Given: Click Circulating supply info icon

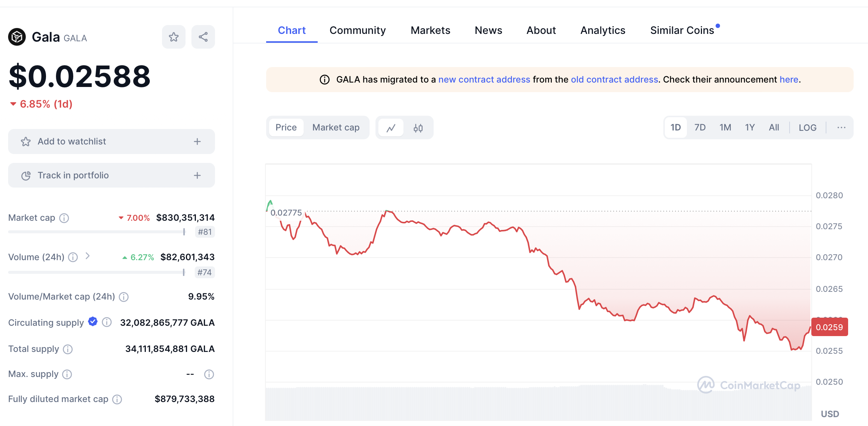Looking at the screenshot, I should point(107,322).
